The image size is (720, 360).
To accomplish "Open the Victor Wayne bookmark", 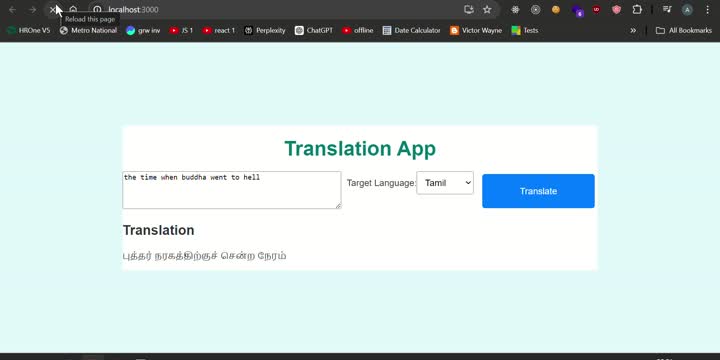I will point(476,30).
